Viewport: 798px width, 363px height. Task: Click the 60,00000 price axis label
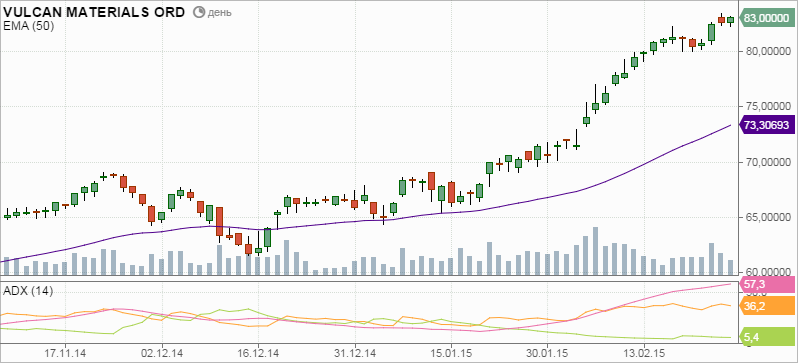click(767, 272)
